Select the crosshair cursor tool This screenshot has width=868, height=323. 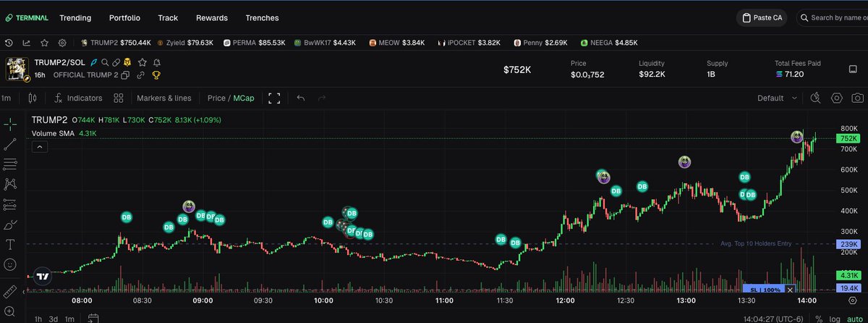pyautogui.click(x=10, y=123)
